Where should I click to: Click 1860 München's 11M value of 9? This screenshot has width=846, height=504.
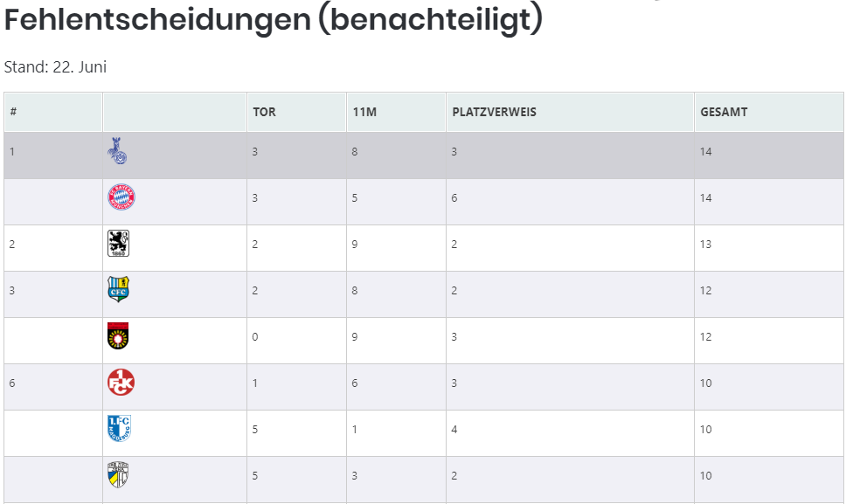(x=355, y=244)
